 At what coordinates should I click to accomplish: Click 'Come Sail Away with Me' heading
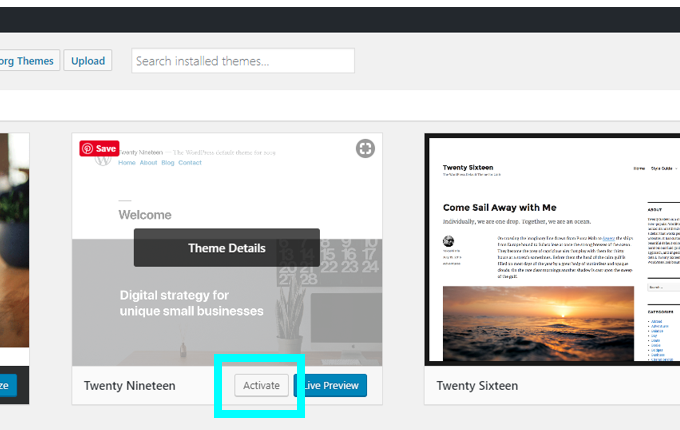coord(500,208)
